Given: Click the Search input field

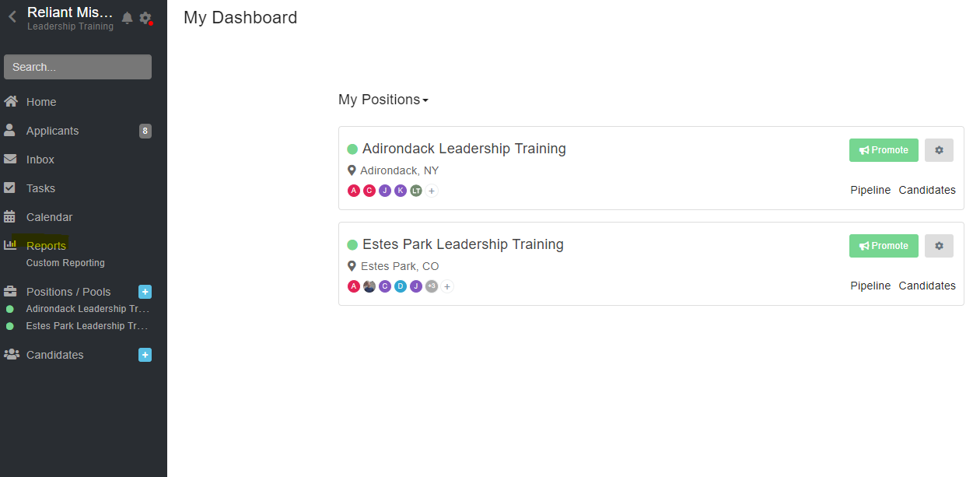Looking at the screenshot, I should tap(78, 67).
